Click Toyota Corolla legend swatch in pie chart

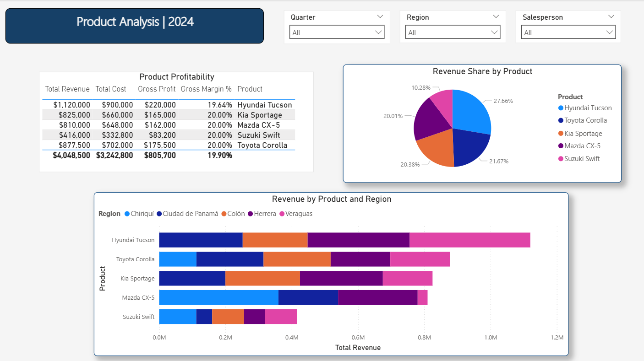(561, 121)
